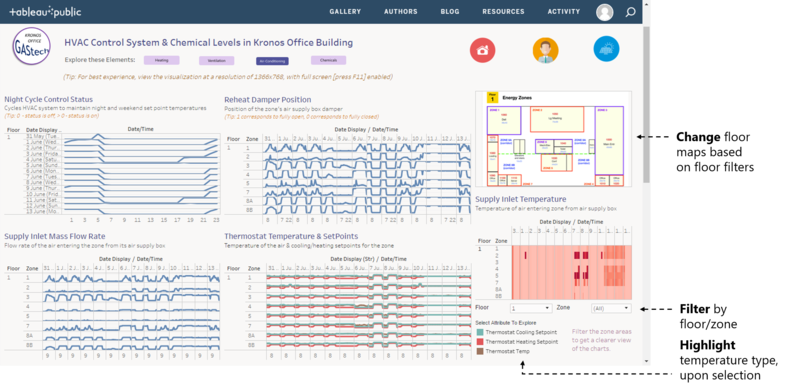Click the blue solar panel icon

[607, 49]
